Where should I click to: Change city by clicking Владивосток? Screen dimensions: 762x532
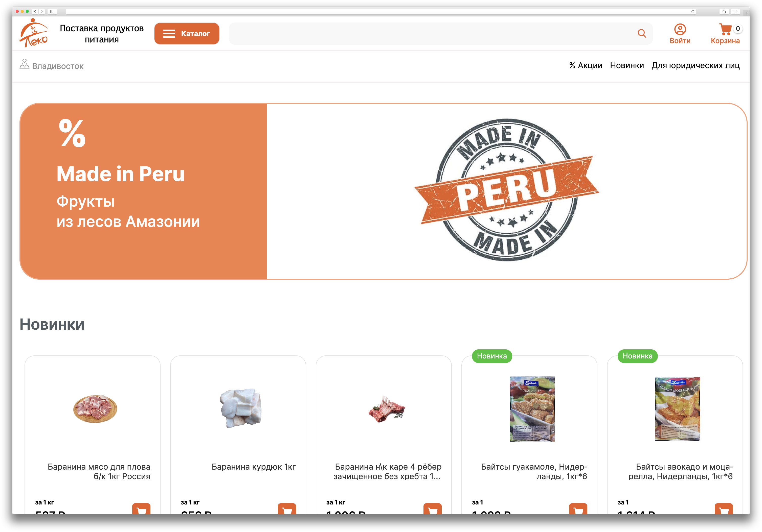(58, 66)
